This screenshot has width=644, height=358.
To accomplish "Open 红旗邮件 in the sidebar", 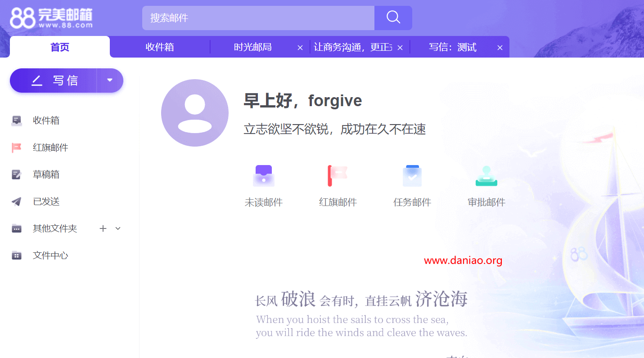I will pos(50,148).
